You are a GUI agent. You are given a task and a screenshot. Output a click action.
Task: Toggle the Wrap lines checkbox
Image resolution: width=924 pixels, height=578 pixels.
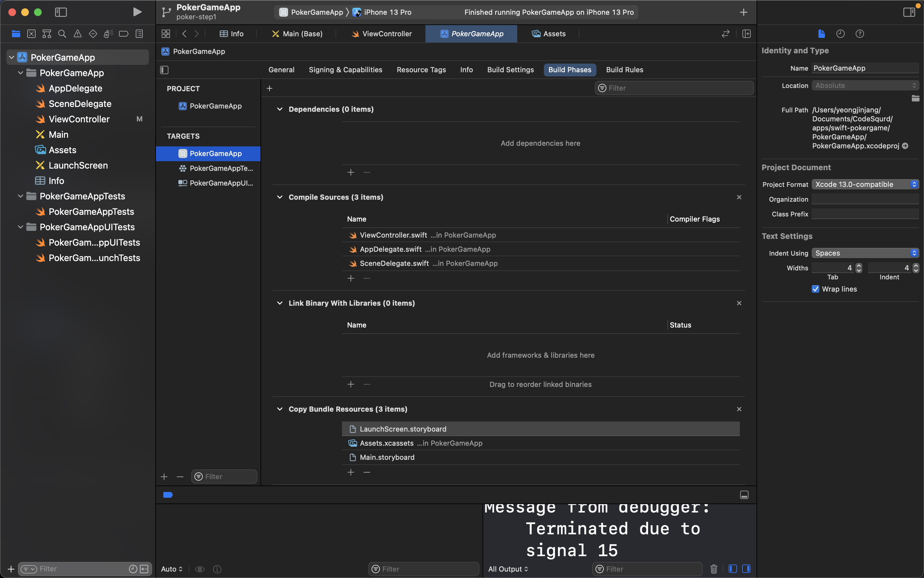click(x=815, y=289)
